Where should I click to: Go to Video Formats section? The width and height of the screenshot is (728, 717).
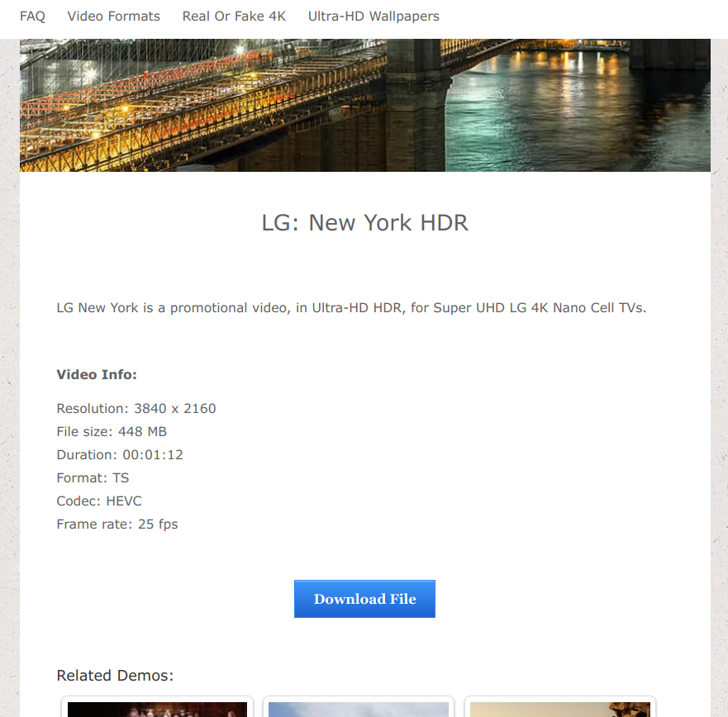coord(114,17)
